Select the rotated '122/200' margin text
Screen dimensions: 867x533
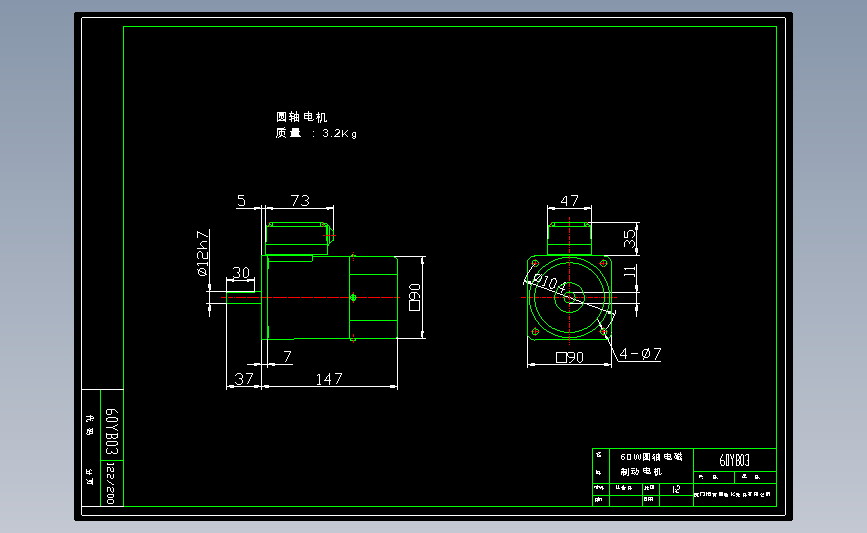[x=110, y=484]
